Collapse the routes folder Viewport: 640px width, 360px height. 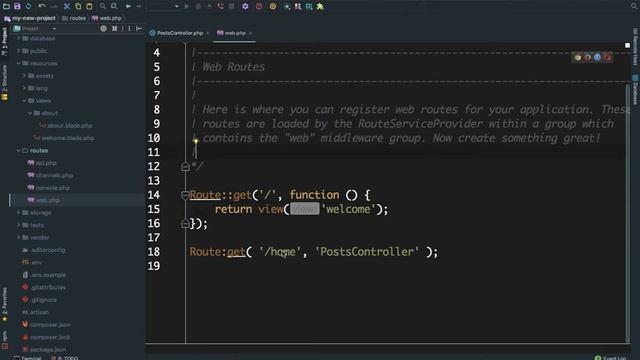point(18,151)
